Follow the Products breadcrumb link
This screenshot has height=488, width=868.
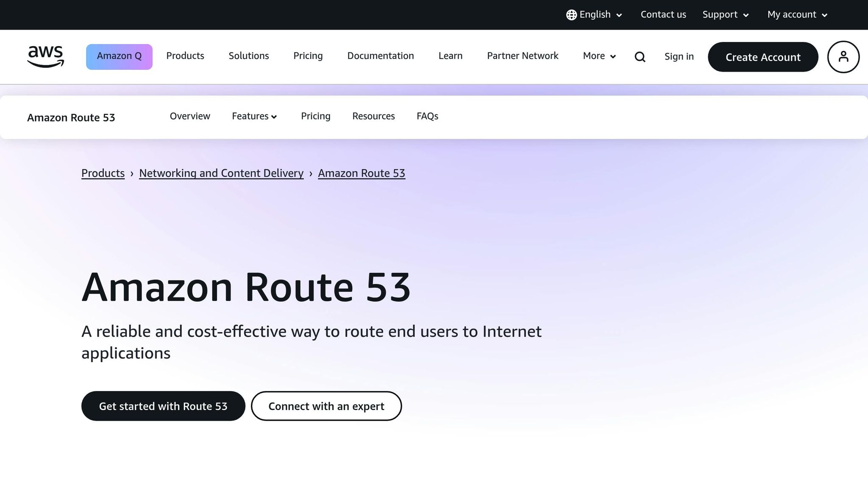pos(103,173)
